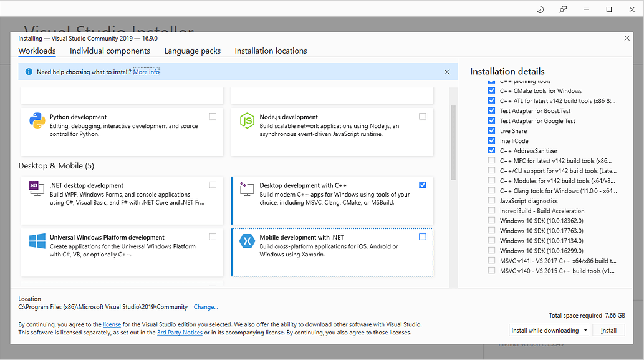Click the Change... location link
Screen dimensions: 644x360
point(206,307)
